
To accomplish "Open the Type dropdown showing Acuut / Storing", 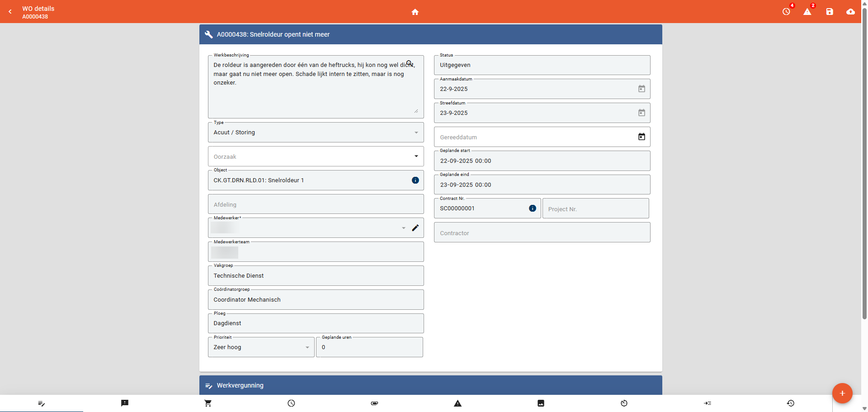I will pyautogui.click(x=416, y=133).
